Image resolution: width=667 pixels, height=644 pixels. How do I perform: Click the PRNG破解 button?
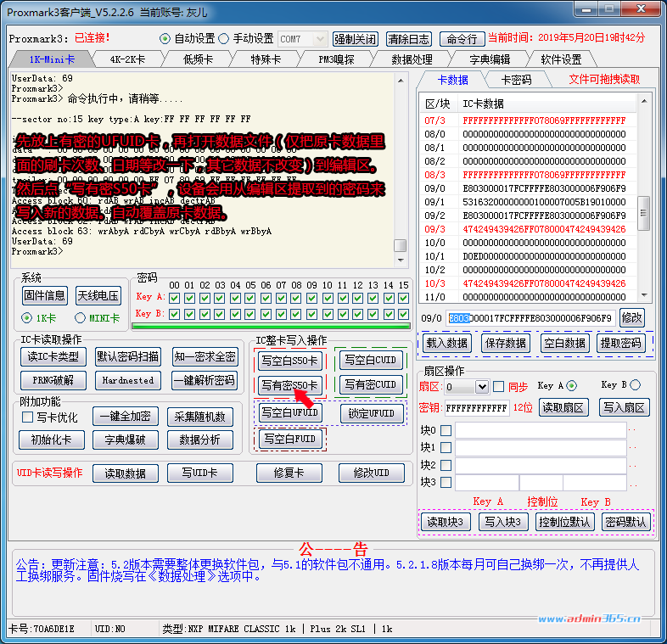tap(53, 380)
